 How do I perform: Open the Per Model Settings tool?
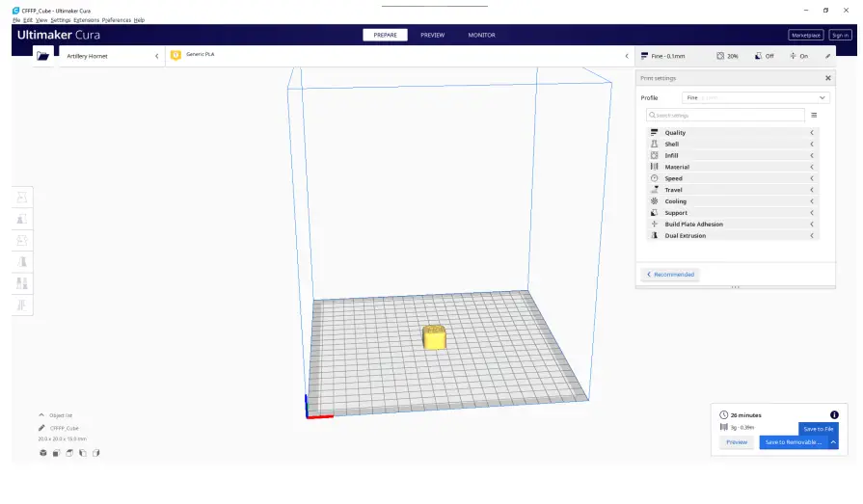click(x=22, y=283)
